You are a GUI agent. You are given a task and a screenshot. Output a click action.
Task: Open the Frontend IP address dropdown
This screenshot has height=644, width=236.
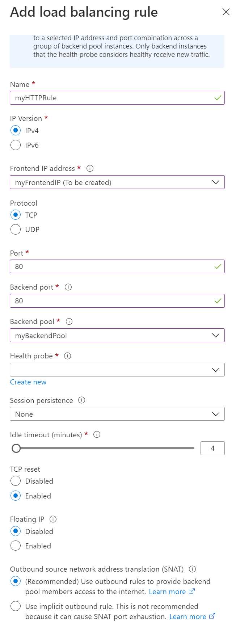point(117,182)
